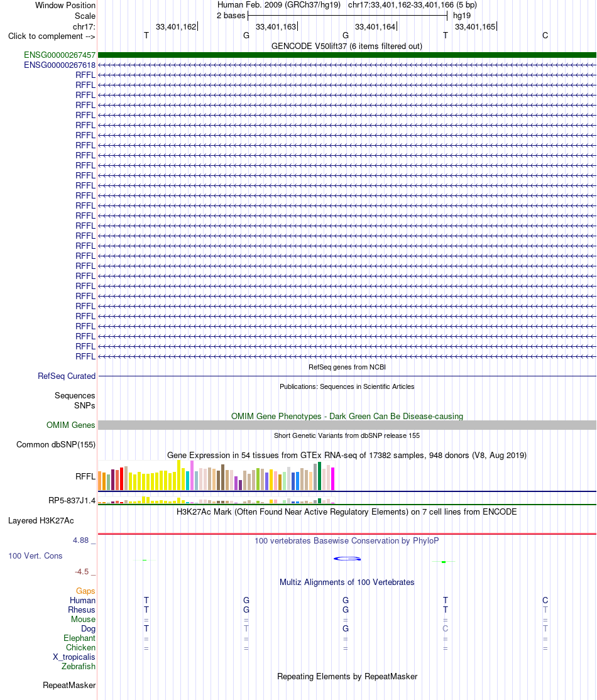Click the Scale track label
This screenshot has width=597, height=700.
click(85, 16)
